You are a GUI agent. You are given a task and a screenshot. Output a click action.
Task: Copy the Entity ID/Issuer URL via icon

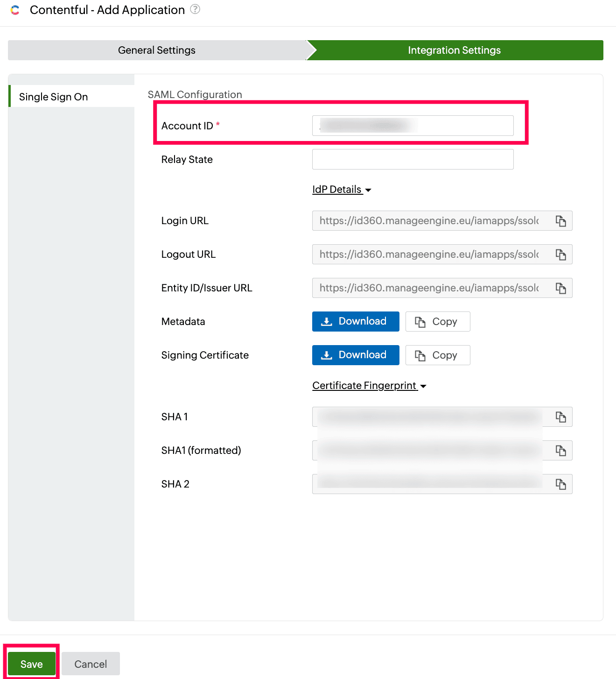(x=560, y=288)
